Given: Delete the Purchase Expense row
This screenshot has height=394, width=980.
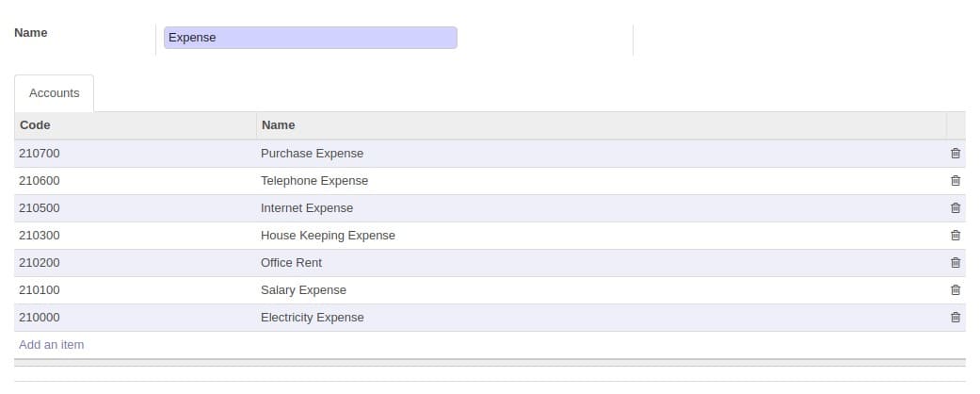Looking at the screenshot, I should (x=955, y=154).
